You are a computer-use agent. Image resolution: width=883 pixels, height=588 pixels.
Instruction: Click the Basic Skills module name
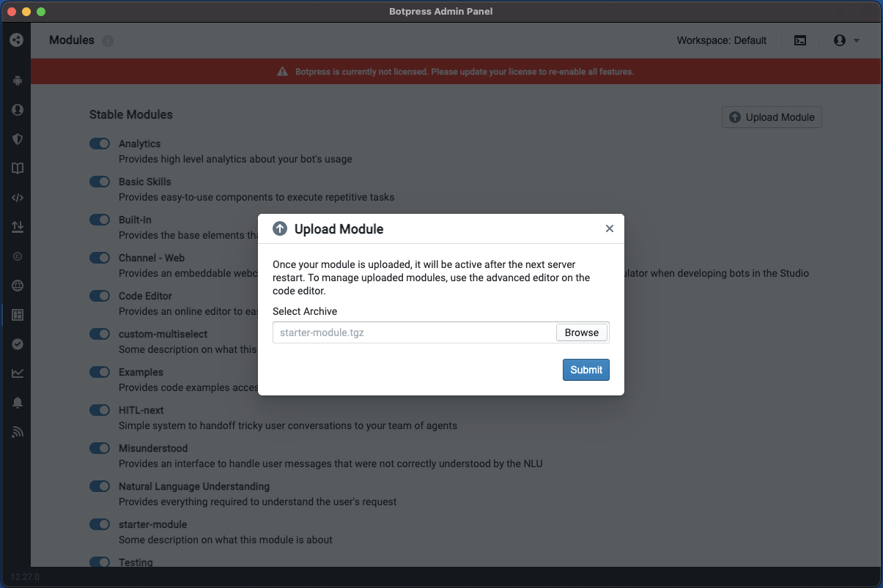[145, 182]
